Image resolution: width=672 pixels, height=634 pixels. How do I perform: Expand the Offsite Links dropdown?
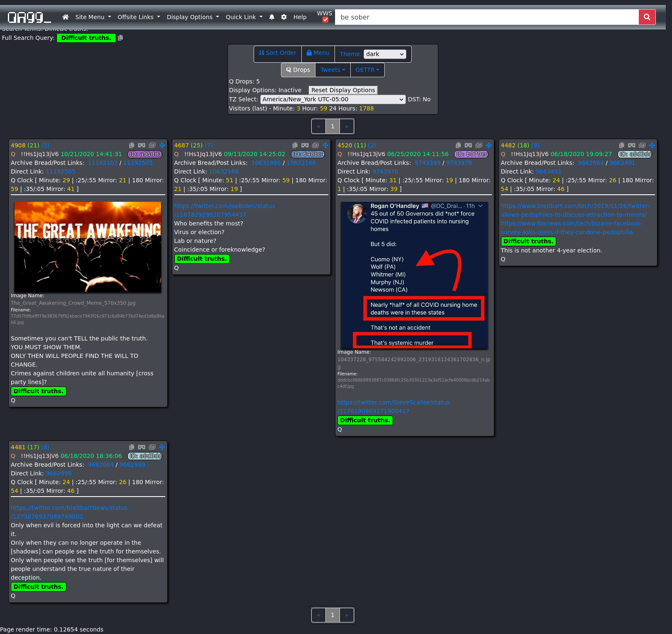pyautogui.click(x=139, y=17)
